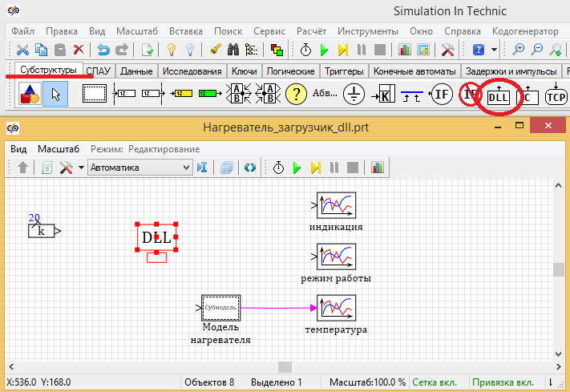Image resolution: width=570 pixels, height=392 pixels.
Task: Open Вид menu in the project window
Action: click(x=18, y=149)
